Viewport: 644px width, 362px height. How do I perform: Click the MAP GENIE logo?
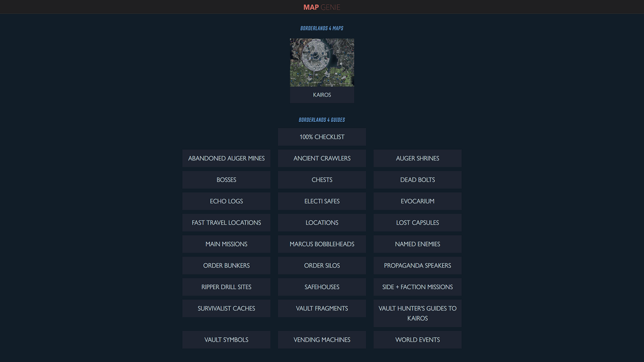pos(322,7)
